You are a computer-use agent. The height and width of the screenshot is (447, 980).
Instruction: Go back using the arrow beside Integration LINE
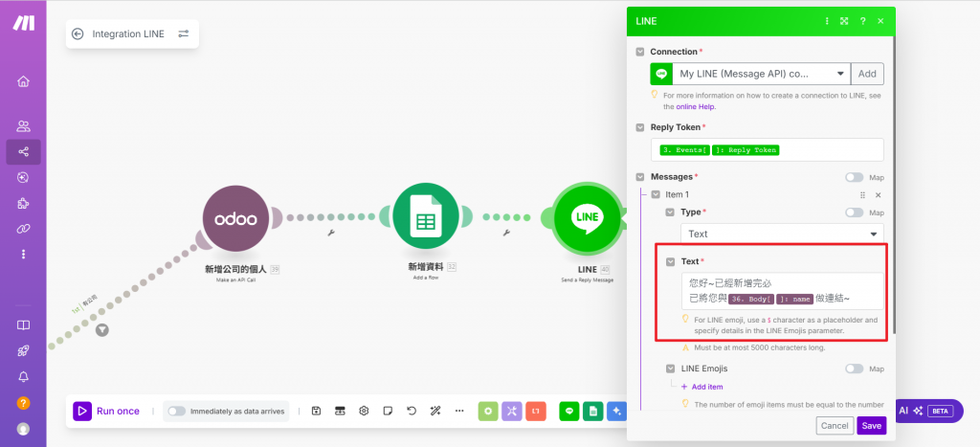(x=78, y=34)
